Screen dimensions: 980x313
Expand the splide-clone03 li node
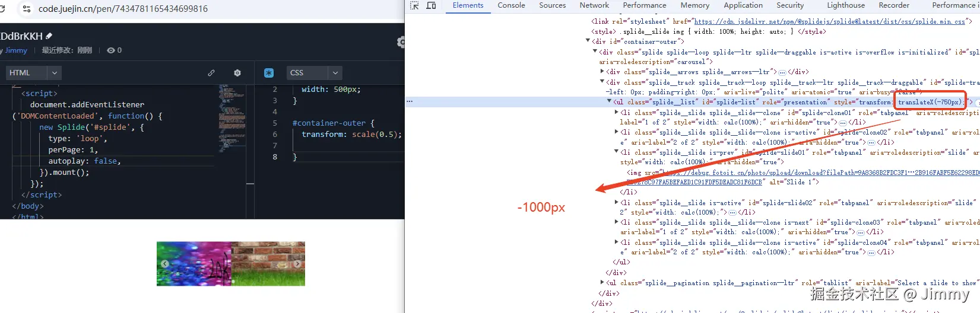[616, 222]
